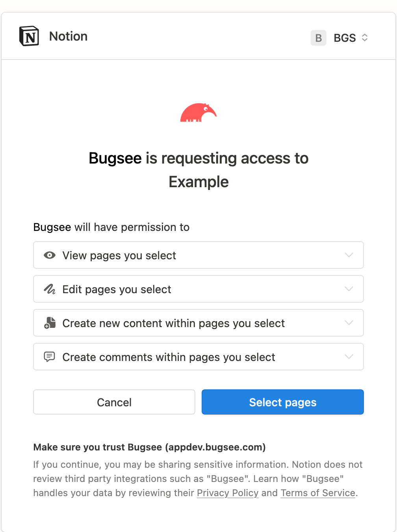Expand the Create new content permission details
Viewport: 397px width, 532px height.
click(349, 323)
